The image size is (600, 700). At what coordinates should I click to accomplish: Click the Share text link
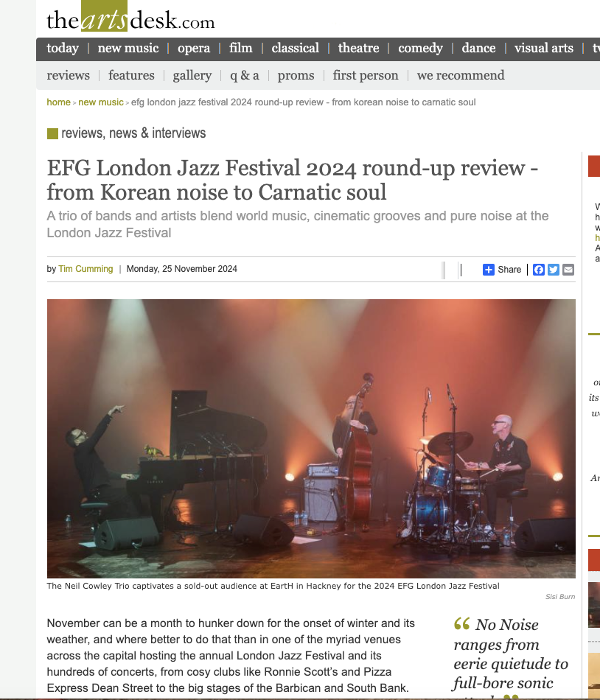[x=509, y=270]
